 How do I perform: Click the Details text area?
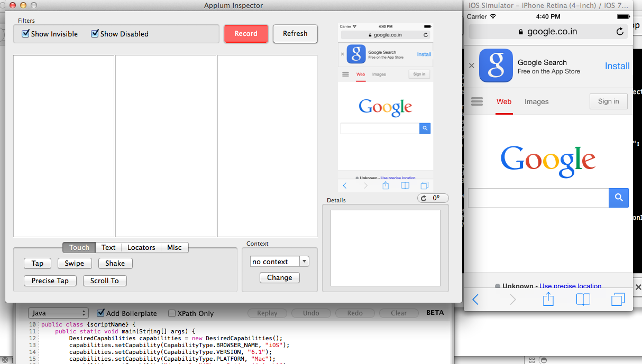click(x=386, y=248)
